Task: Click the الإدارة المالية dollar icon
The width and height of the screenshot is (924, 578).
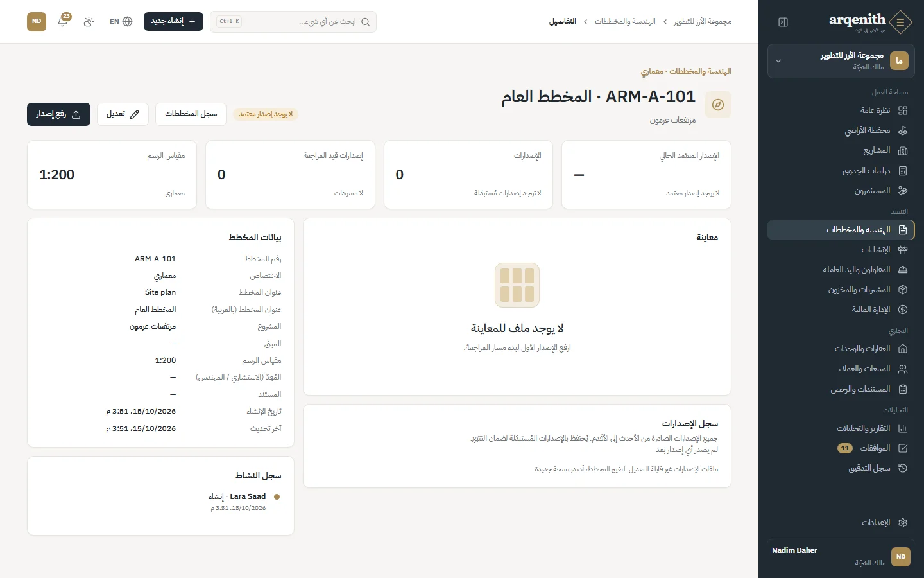Action: tap(903, 310)
